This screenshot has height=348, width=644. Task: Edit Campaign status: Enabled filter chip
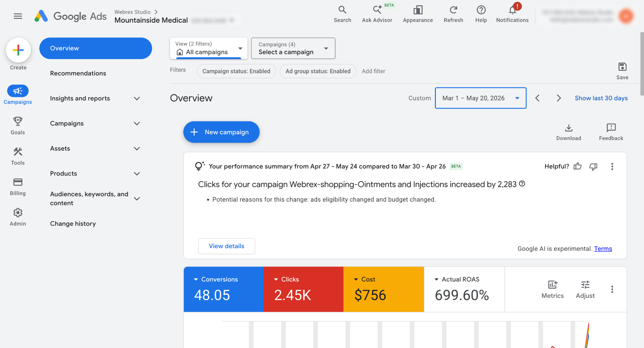(236, 71)
